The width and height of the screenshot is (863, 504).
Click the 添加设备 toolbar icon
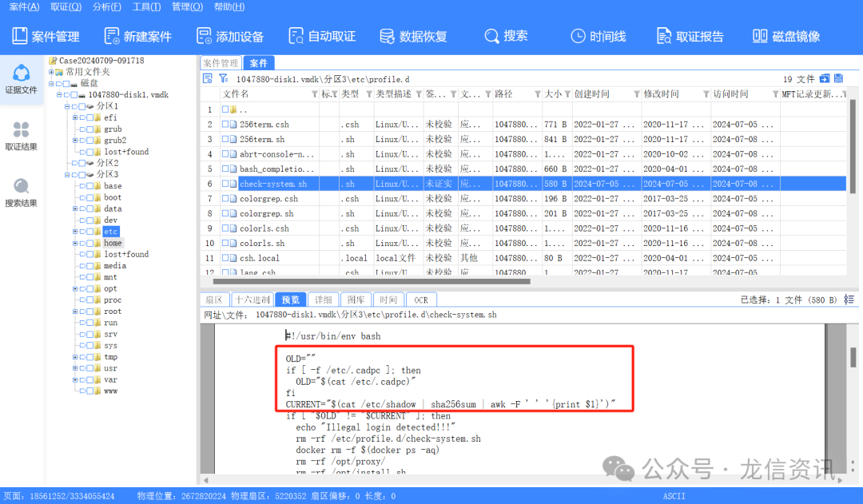204,36
